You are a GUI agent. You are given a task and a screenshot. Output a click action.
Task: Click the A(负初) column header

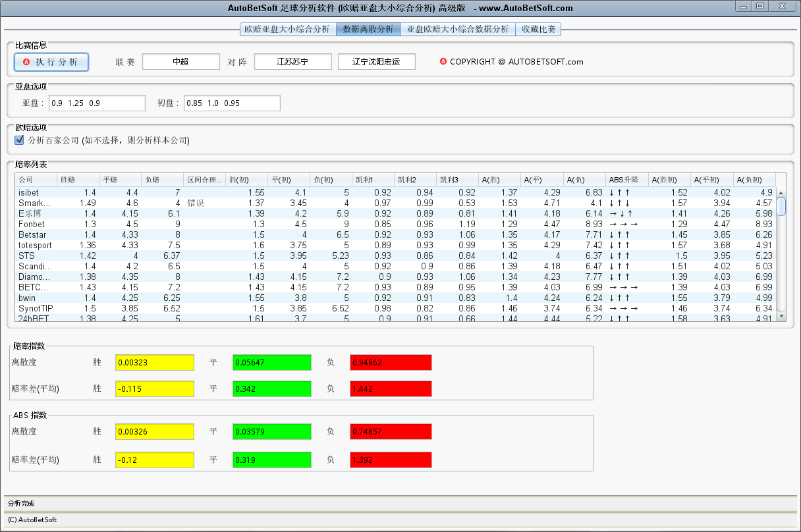tap(754, 180)
